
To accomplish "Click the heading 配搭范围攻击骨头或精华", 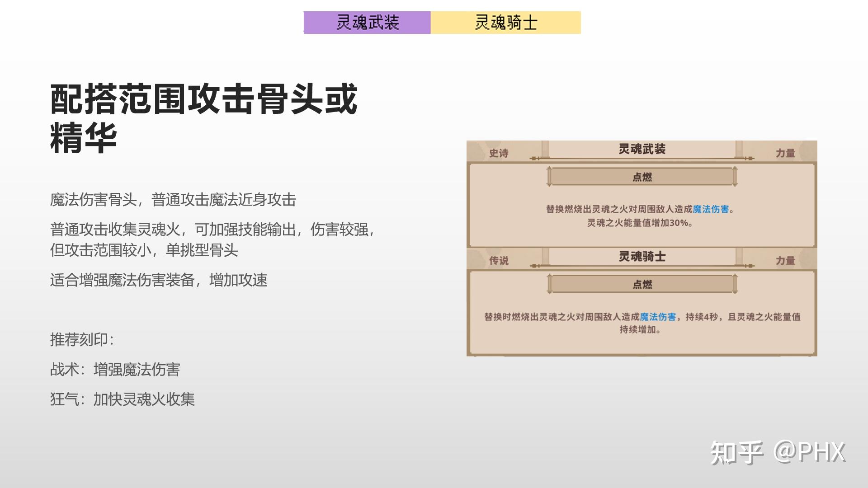I will point(204,118).
